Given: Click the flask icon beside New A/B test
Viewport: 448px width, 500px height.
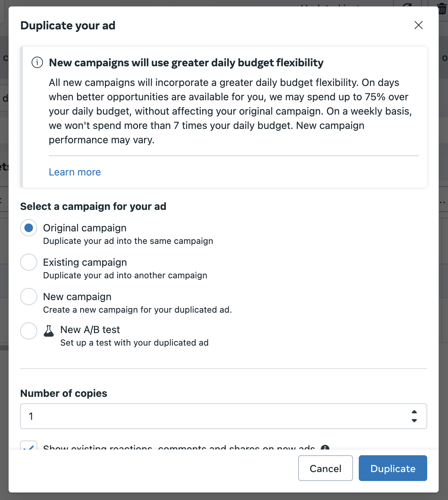Looking at the screenshot, I should tap(49, 331).
